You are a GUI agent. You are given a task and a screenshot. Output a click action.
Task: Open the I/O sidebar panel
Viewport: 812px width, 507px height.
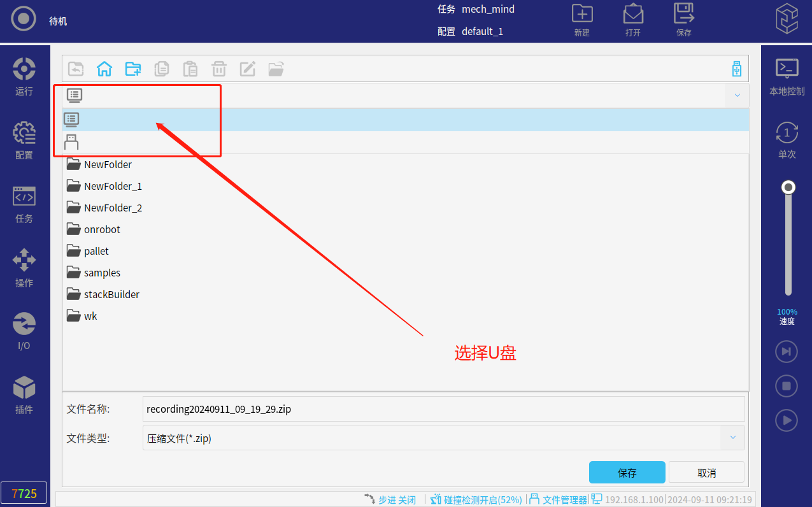24,331
